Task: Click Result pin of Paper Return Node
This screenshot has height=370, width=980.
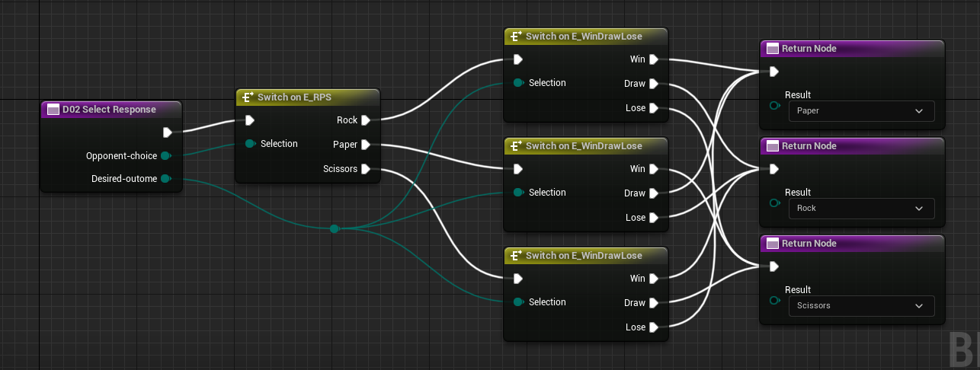Action: tap(775, 106)
